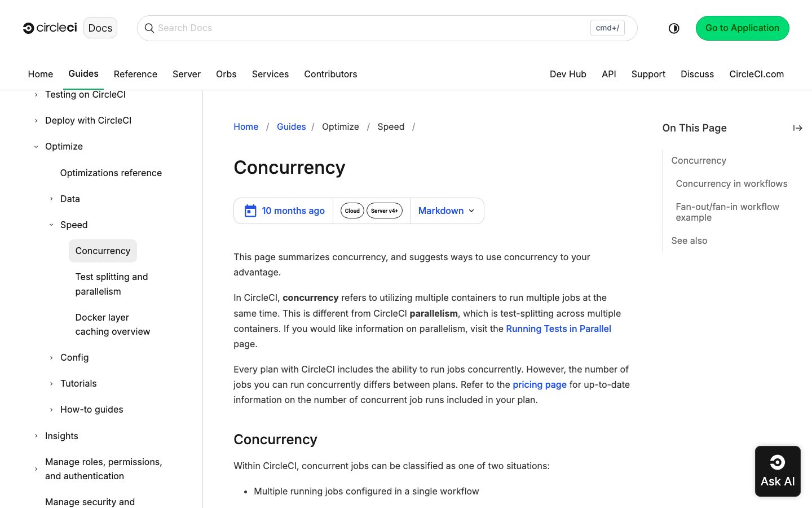Click Go to Application button
Viewport: 812px width, 508px height.
(742, 28)
